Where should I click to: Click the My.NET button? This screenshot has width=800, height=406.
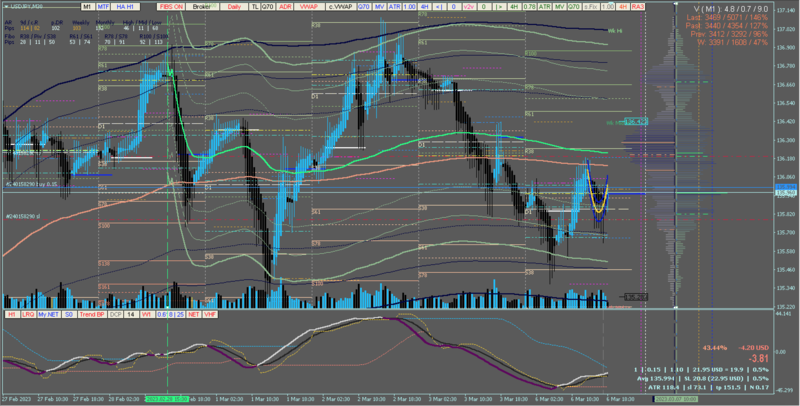[x=48, y=315]
